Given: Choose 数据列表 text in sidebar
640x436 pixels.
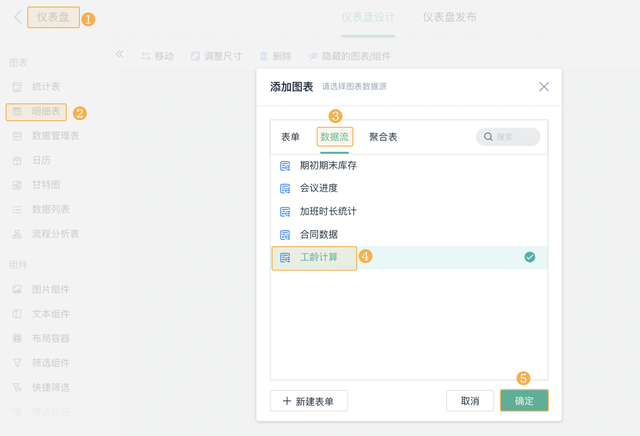Looking at the screenshot, I should (x=51, y=209).
